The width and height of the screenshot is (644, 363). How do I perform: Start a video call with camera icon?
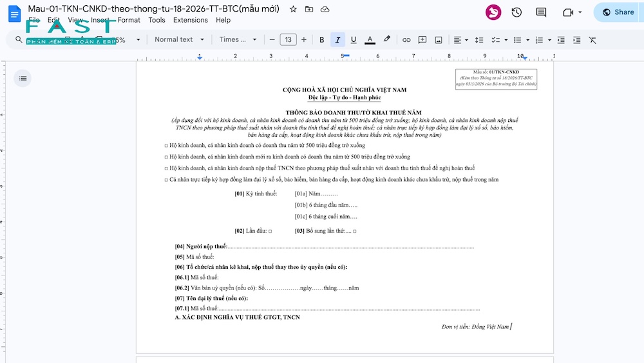(568, 12)
